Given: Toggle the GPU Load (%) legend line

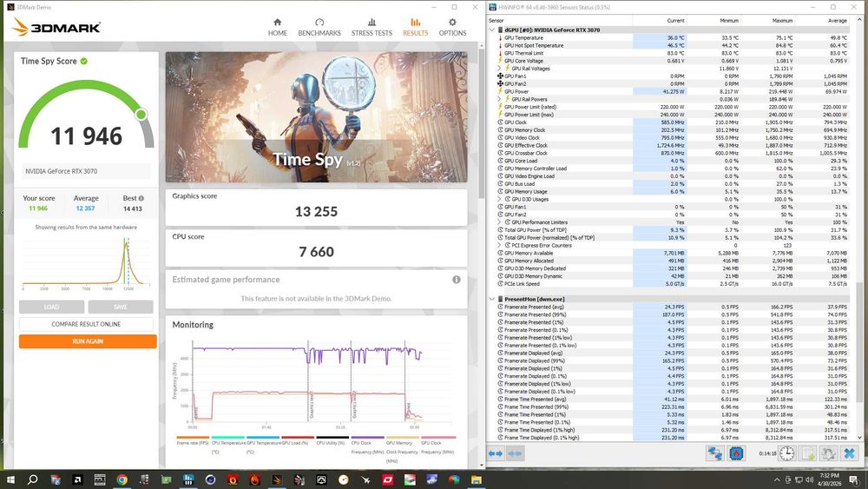Looking at the screenshot, I should (297, 441).
